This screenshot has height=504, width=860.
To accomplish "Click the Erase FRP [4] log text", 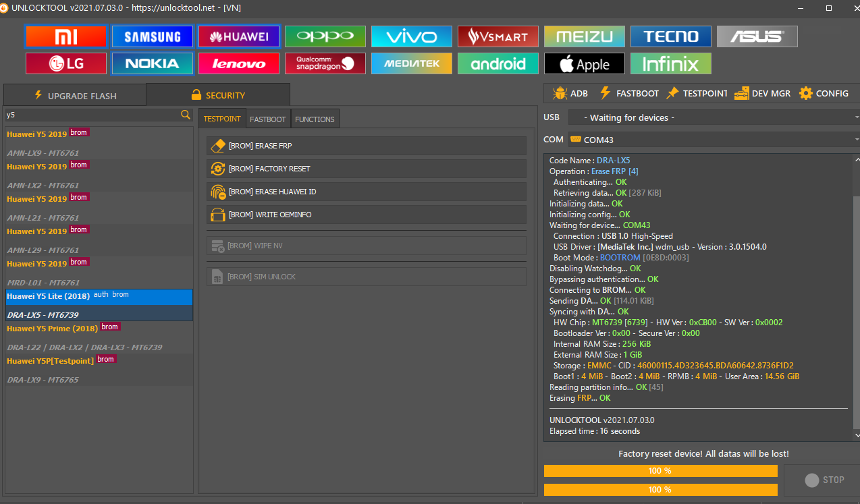I will (x=615, y=171).
